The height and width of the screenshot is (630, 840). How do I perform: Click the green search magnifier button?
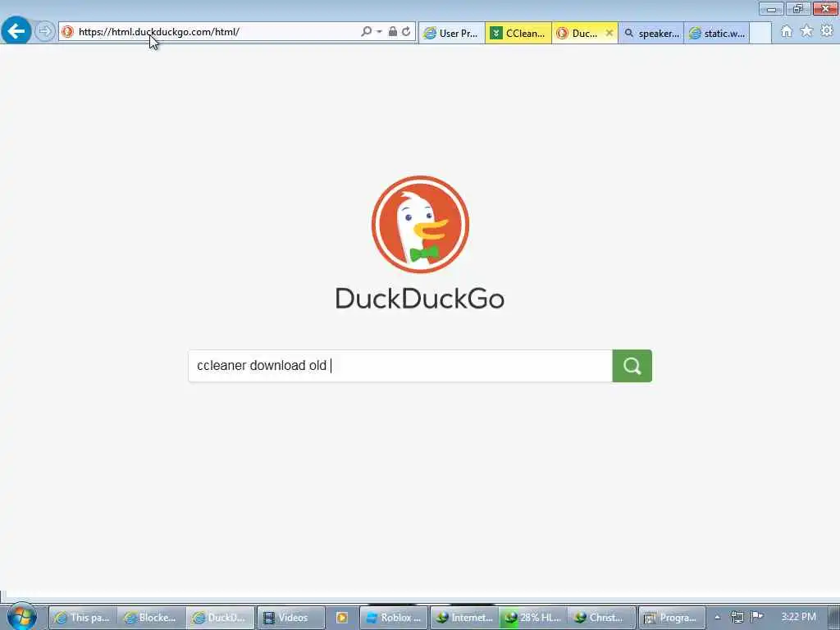(632, 366)
